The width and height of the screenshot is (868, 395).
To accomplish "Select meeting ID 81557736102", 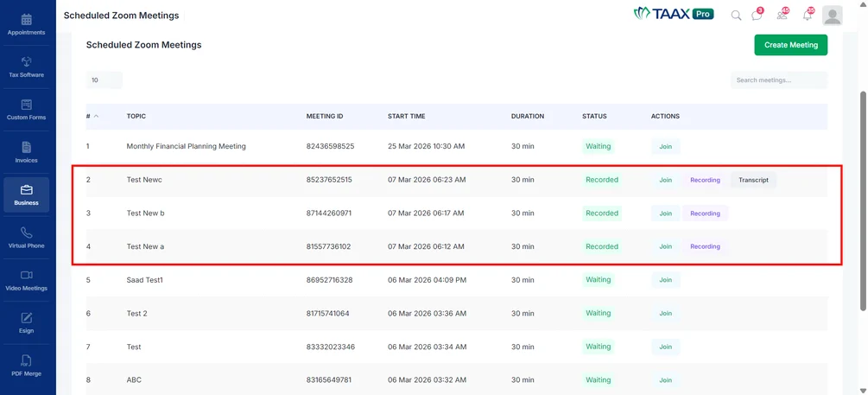I will coord(328,246).
